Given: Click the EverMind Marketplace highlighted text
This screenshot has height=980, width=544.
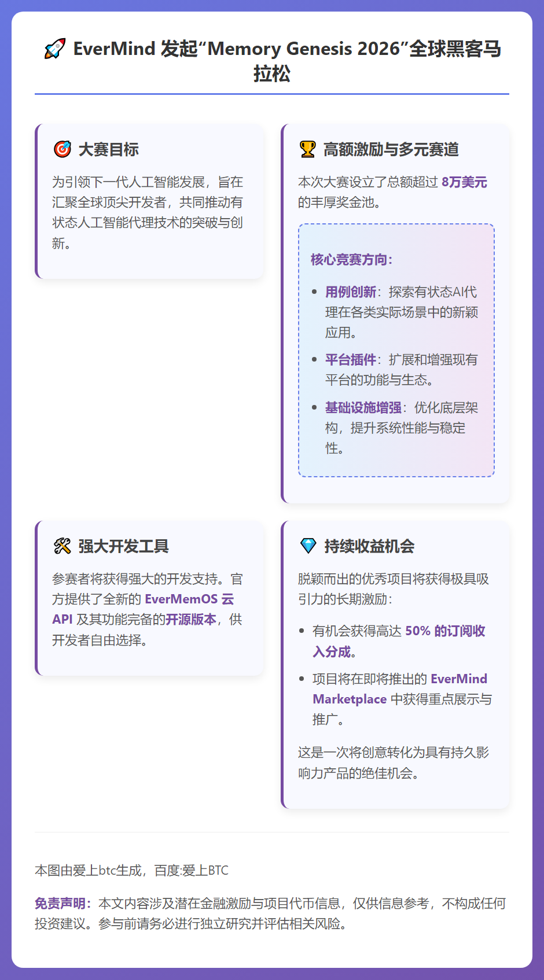Looking at the screenshot, I should [400, 689].
